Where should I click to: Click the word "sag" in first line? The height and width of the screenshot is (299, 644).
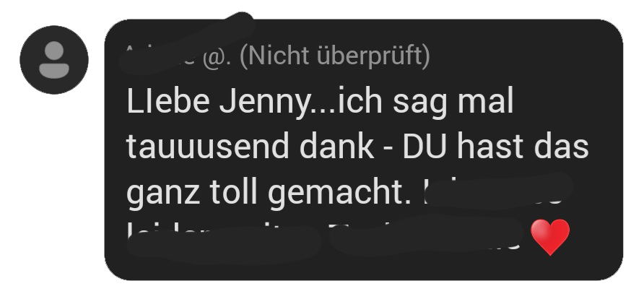(x=419, y=103)
